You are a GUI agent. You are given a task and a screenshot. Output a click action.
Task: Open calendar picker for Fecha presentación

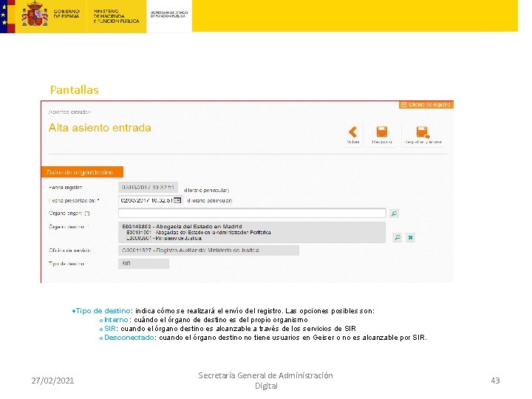pyautogui.click(x=177, y=200)
